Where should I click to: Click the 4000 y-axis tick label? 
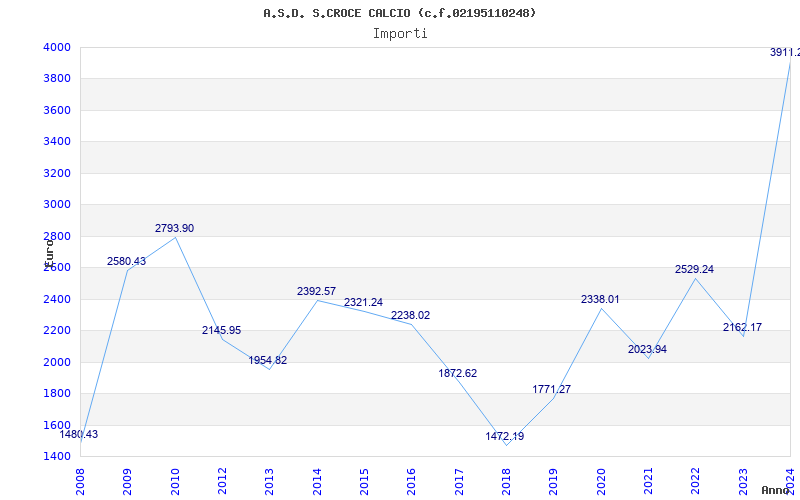[57, 47]
